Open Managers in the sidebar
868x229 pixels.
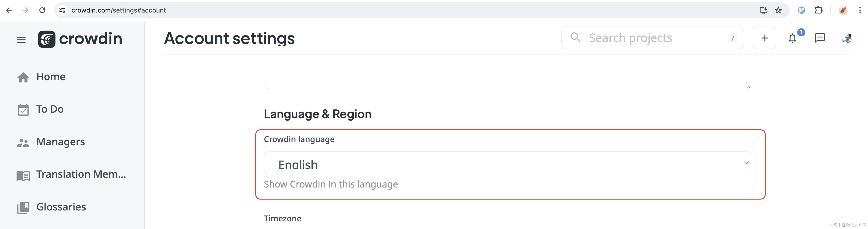coord(60,142)
